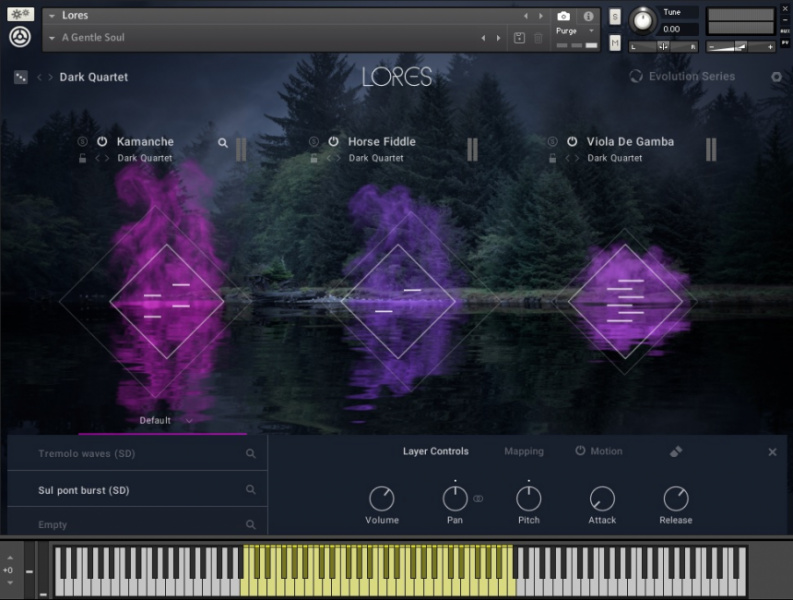Switch to the Layer Controls tab

click(x=435, y=451)
